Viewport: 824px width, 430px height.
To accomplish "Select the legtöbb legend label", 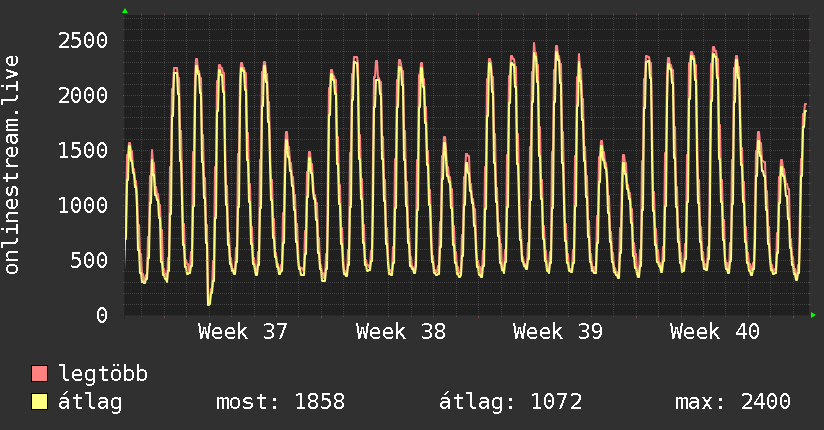I will 103,374.
